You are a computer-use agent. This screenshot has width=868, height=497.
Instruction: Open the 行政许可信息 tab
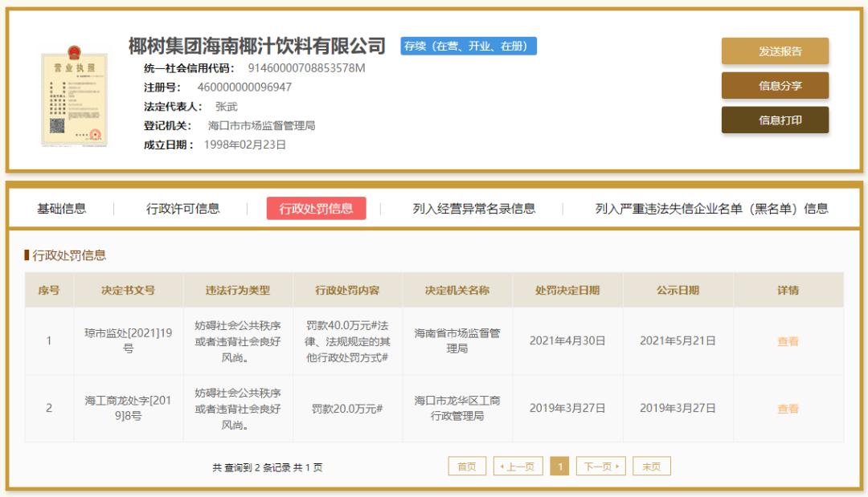point(186,206)
